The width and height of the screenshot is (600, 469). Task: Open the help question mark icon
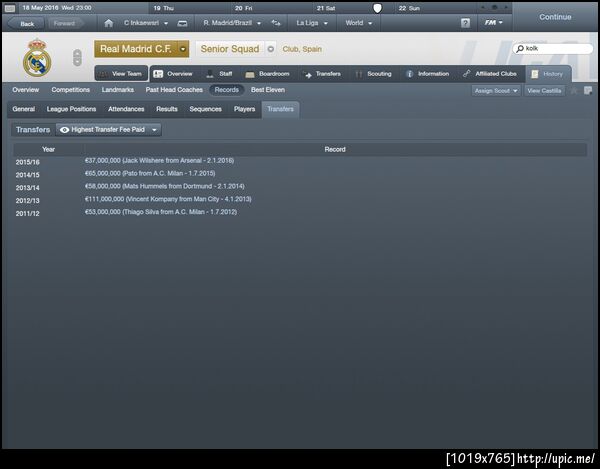(x=465, y=23)
